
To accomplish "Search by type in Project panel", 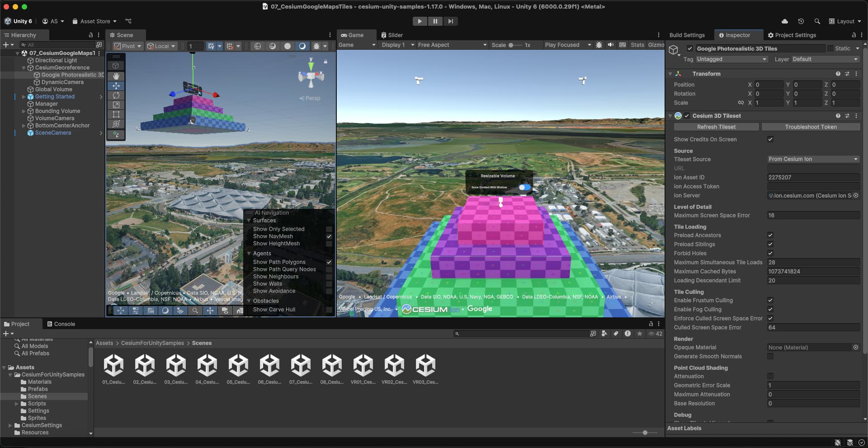I will [x=604, y=334].
